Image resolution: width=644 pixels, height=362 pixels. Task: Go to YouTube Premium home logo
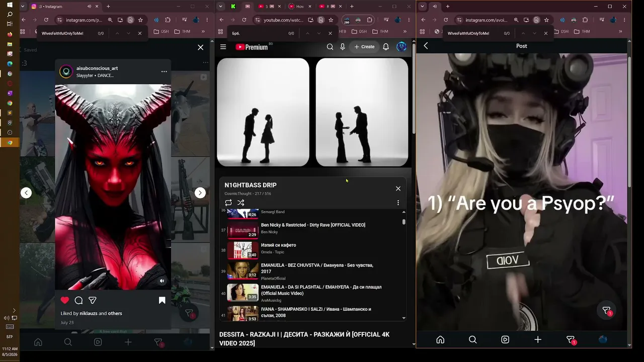[x=252, y=47]
